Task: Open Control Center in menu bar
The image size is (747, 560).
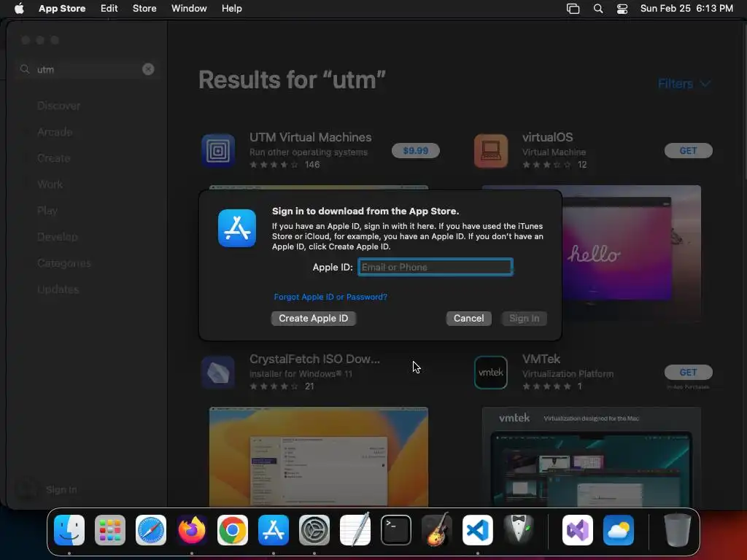Action: 622,9
